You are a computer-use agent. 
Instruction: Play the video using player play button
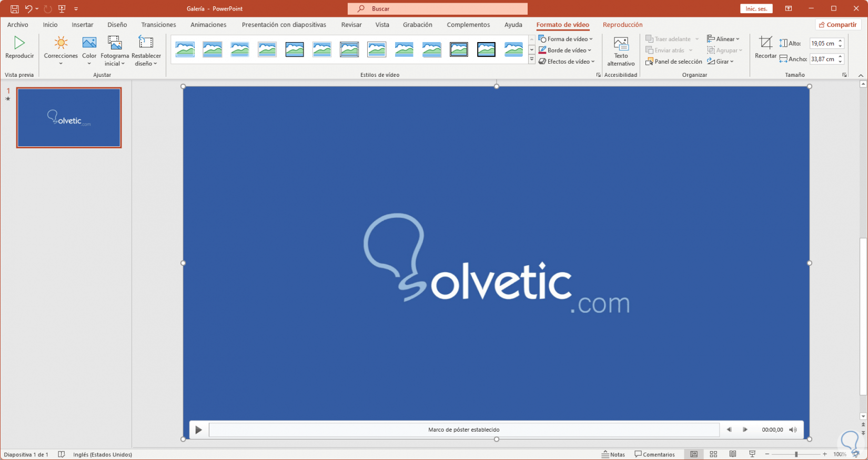(x=198, y=430)
